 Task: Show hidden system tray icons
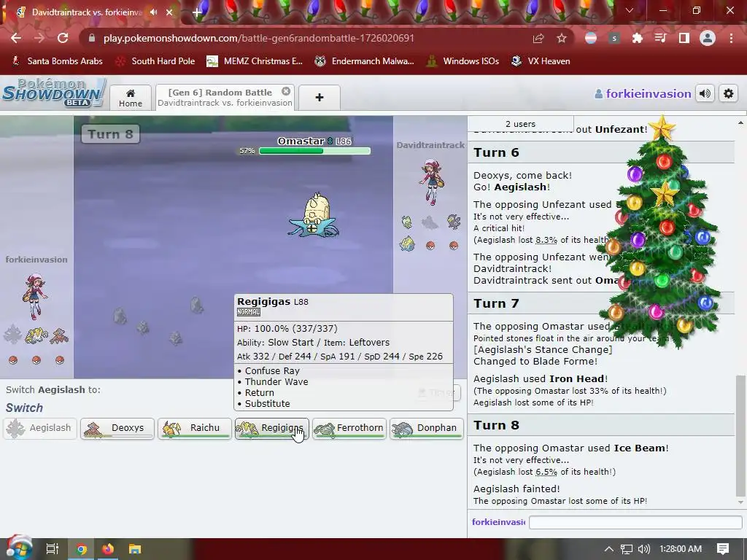point(609,549)
